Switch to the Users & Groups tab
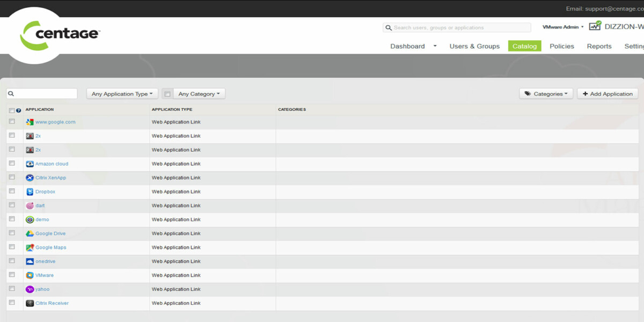The image size is (644, 322). [x=474, y=46]
